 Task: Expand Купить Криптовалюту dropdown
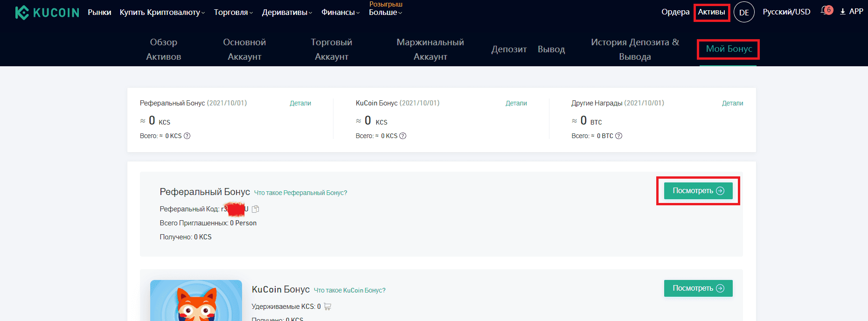(162, 13)
